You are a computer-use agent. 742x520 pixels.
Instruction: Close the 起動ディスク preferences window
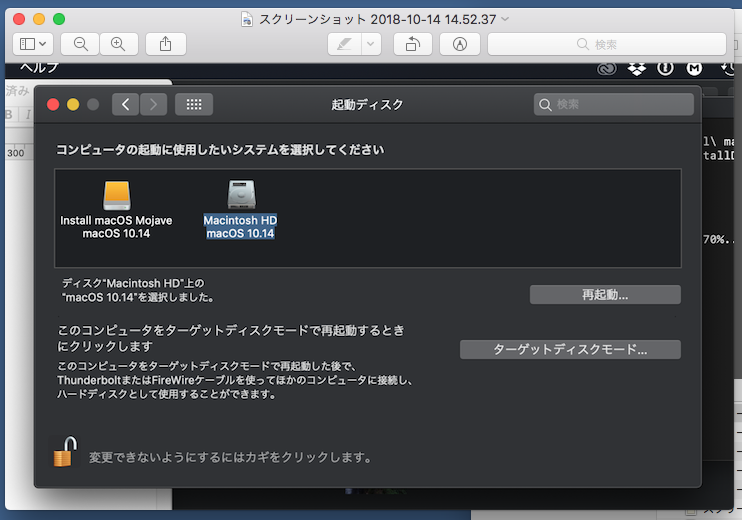53,105
